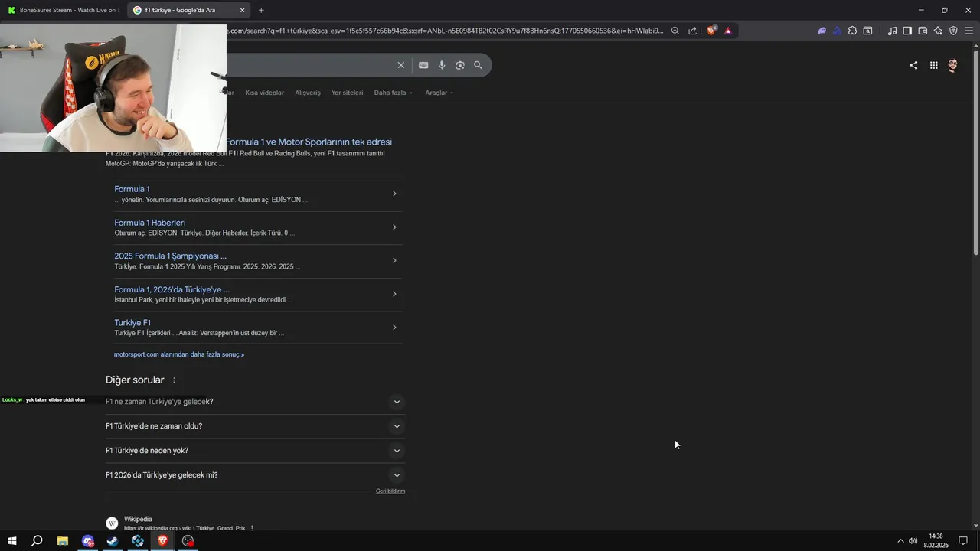Open File Explorer from the taskbar
Viewport: 980px width, 551px height.
63,541
